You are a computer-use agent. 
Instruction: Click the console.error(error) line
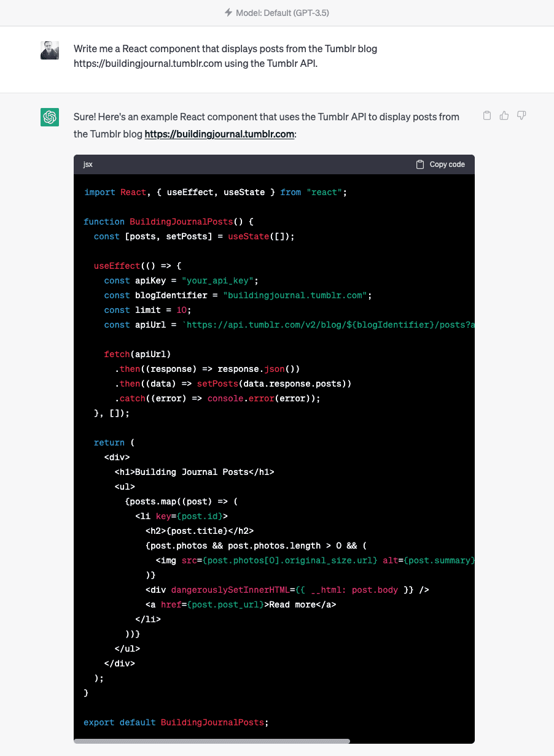[x=217, y=398]
